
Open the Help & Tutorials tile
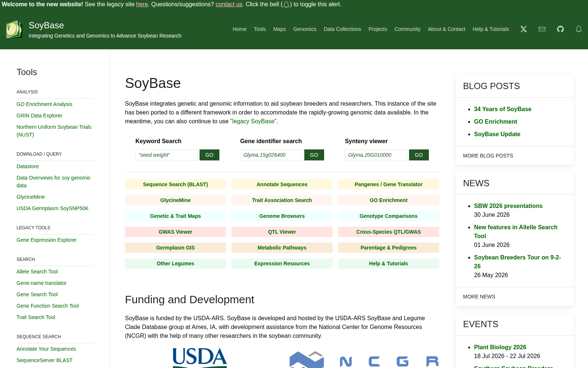tap(388, 263)
